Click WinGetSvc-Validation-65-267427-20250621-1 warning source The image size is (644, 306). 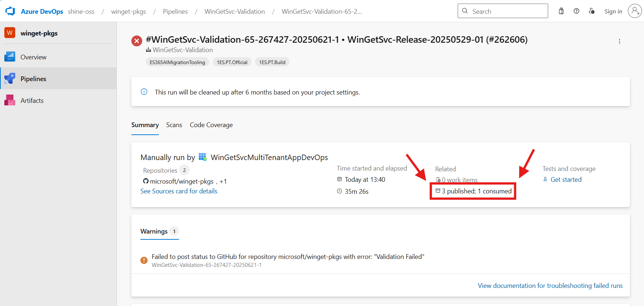[x=207, y=265]
